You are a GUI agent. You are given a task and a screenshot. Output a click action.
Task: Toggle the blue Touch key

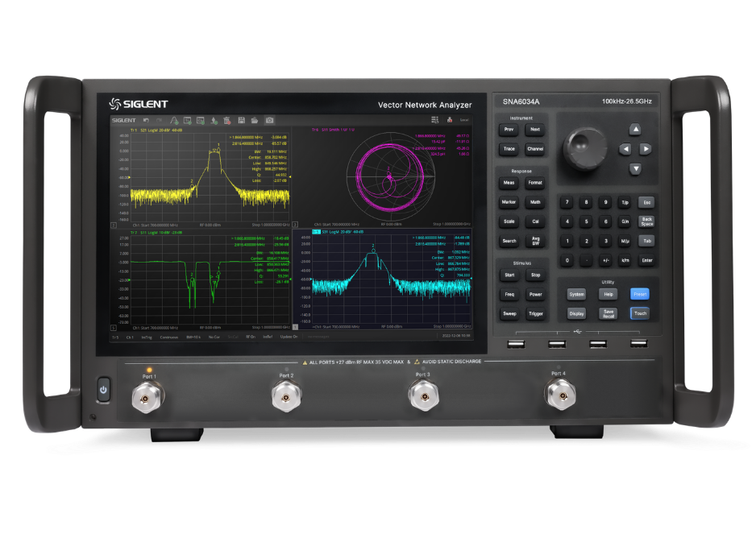click(639, 313)
